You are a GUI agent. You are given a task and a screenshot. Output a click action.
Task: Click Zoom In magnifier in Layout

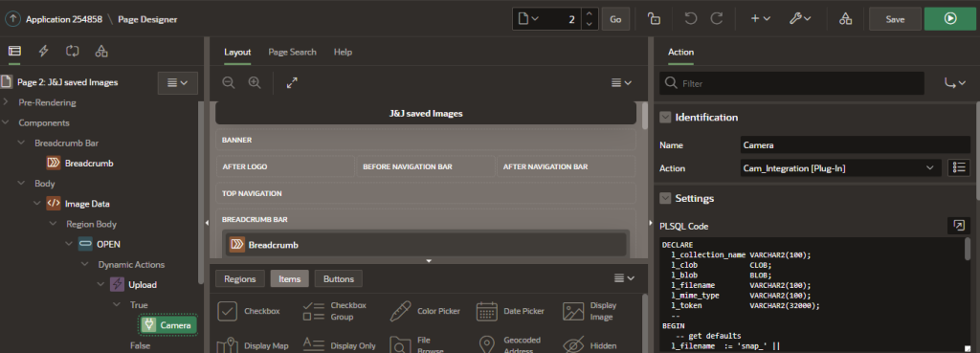(255, 82)
